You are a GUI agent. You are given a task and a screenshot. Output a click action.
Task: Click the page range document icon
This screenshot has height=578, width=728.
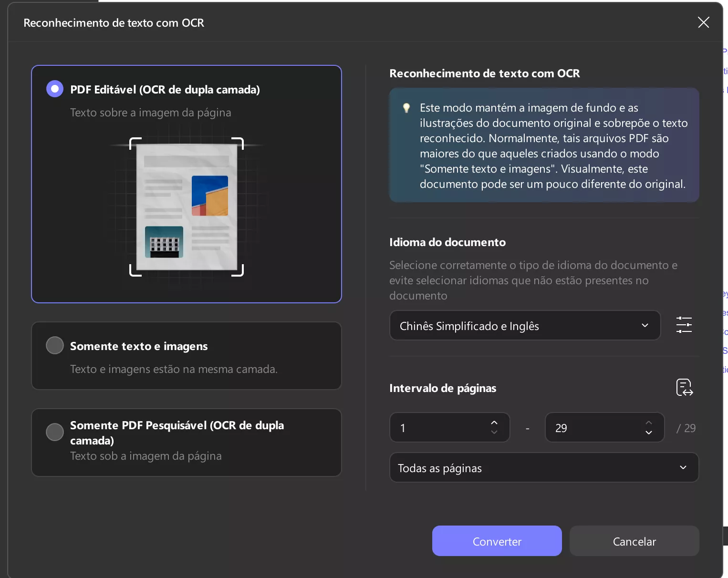point(684,387)
